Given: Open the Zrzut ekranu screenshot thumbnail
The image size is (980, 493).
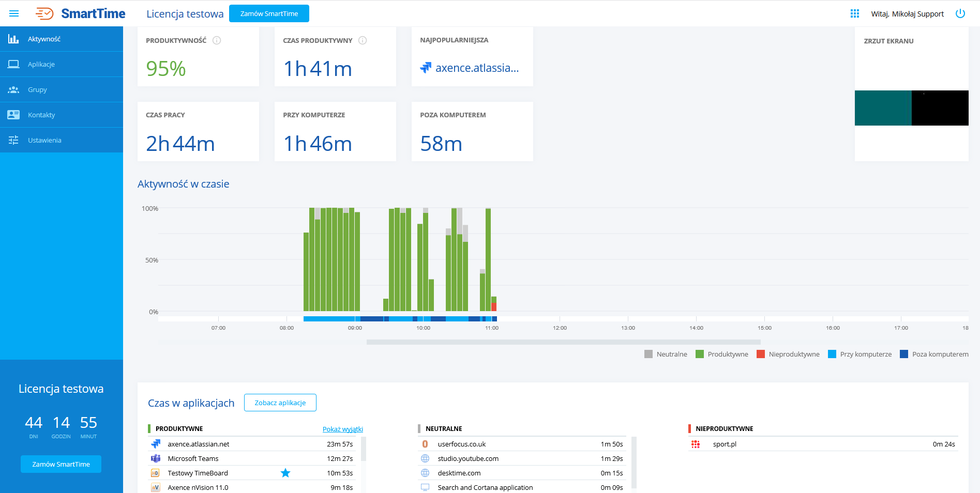Looking at the screenshot, I should pos(911,108).
